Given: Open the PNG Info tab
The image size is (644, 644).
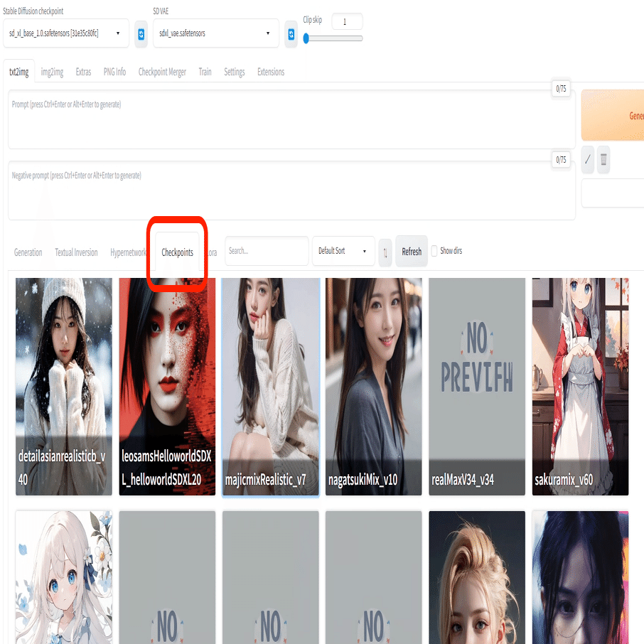Looking at the screenshot, I should [x=114, y=72].
